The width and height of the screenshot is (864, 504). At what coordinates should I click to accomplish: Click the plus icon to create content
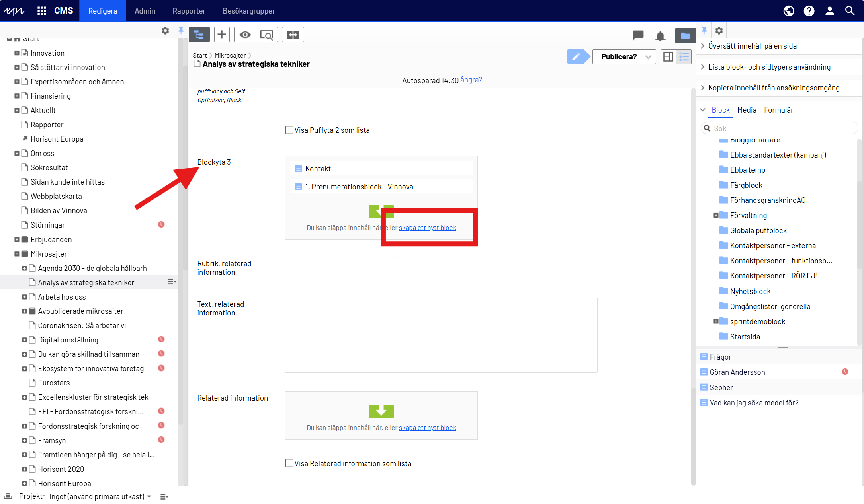click(x=222, y=35)
